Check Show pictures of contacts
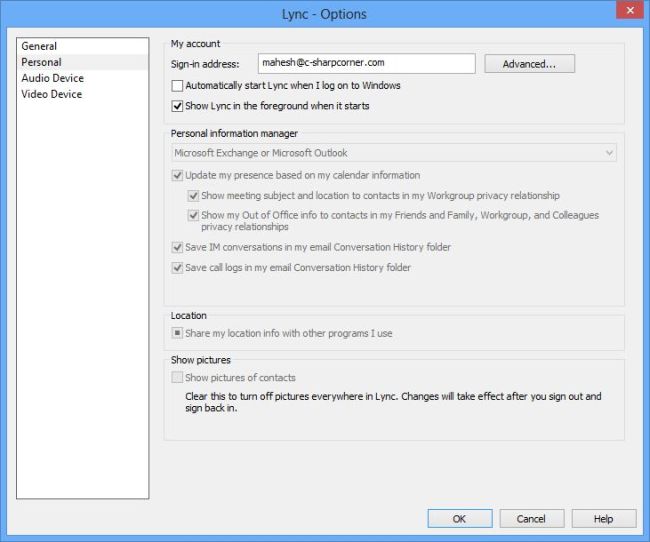The height and width of the screenshot is (542, 650). [x=177, y=377]
